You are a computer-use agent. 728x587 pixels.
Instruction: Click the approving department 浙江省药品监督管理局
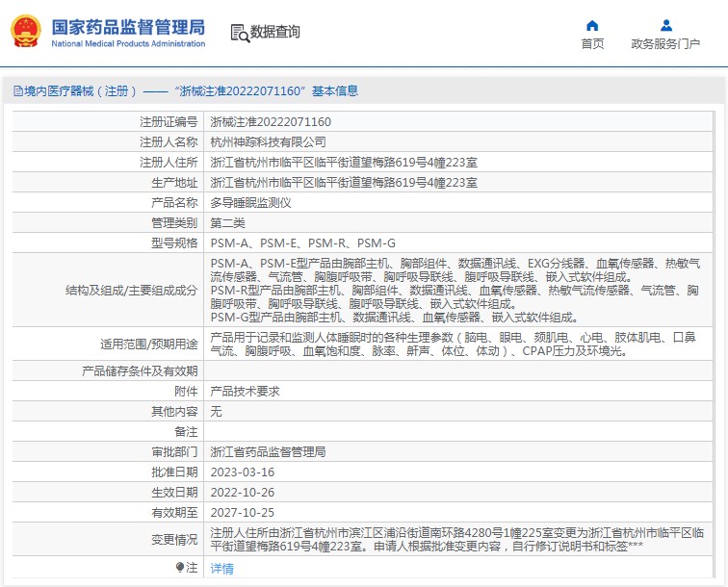(268, 452)
